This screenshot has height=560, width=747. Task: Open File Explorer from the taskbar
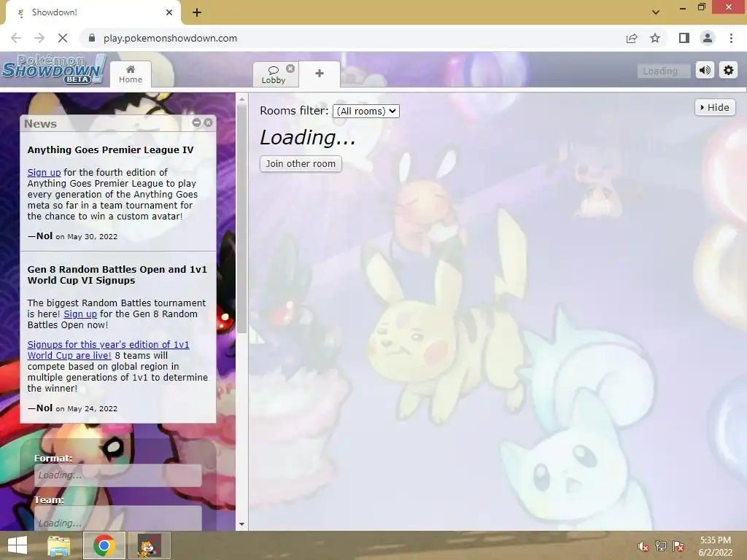[x=59, y=545]
